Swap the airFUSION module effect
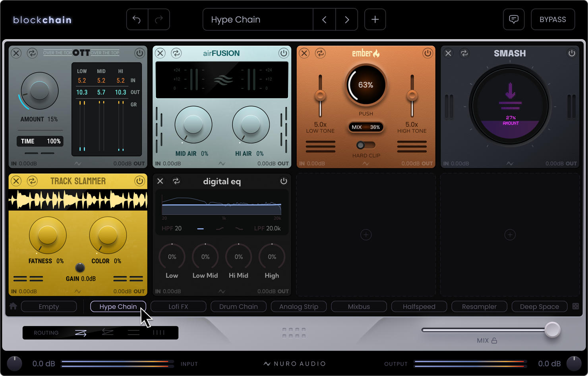The width and height of the screenshot is (588, 376). [176, 53]
